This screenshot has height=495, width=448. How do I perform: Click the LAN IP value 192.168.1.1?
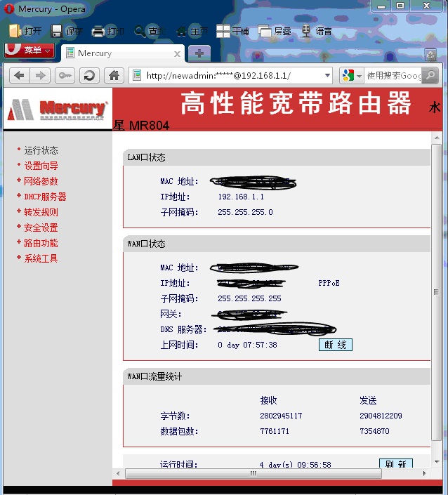241,197
